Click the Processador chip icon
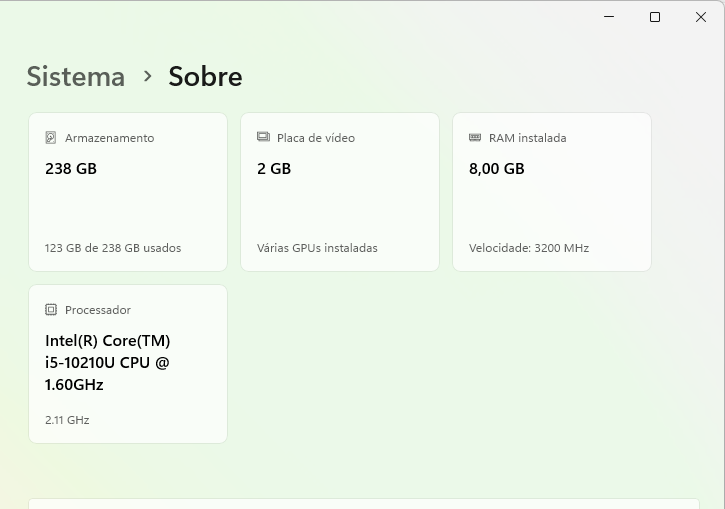725x509 pixels. click(51, 310)
